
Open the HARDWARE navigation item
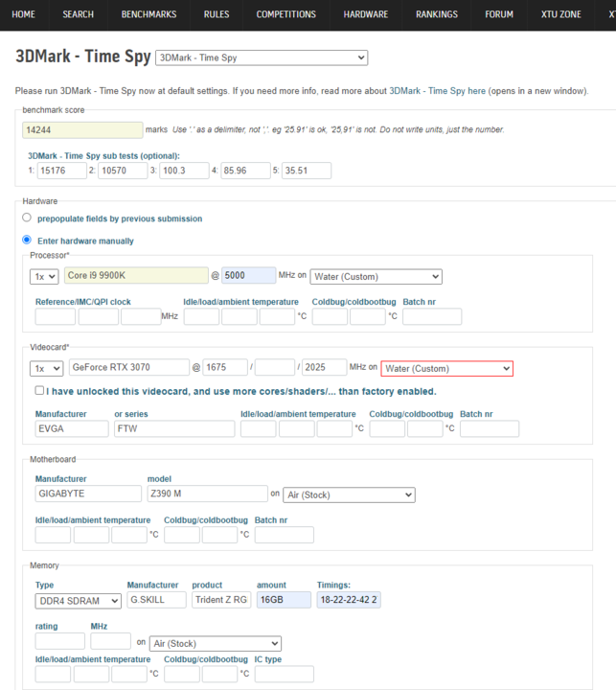[366, 14]
